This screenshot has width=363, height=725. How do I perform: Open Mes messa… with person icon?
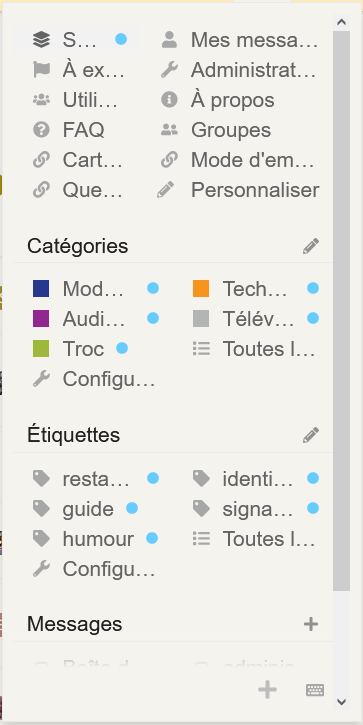coord(239,40)
